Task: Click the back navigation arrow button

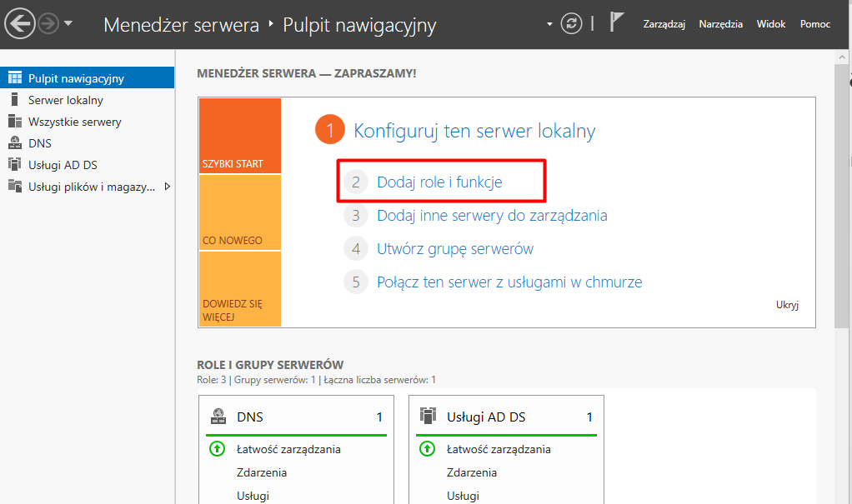Action: 19,24
